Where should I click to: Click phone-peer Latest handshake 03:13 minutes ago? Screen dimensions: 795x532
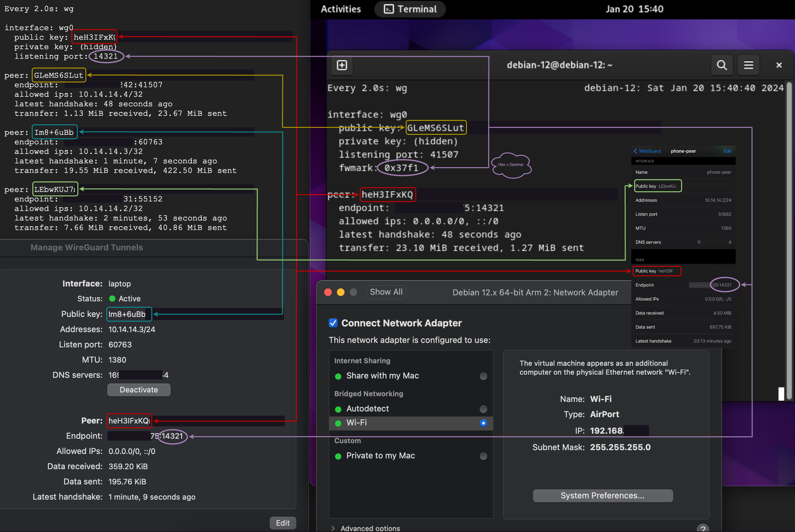tap(712, 341)
